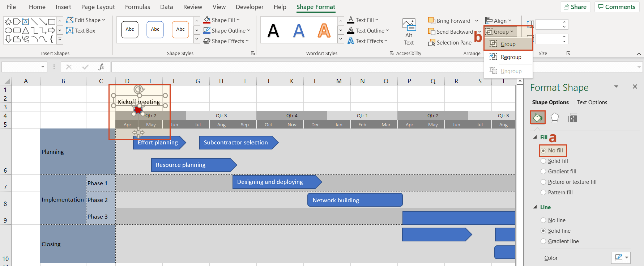Open the Comments button
644x266 pixels.
pos(617,7)
